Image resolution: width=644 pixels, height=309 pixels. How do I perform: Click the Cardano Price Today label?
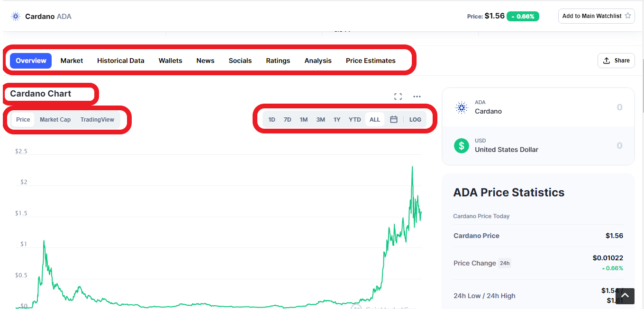[481, 216]
